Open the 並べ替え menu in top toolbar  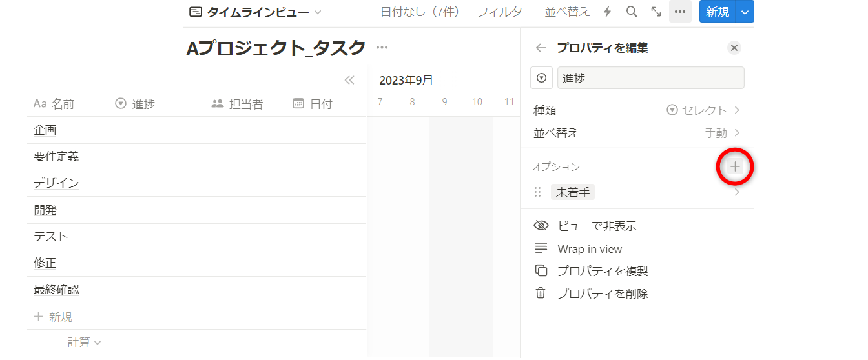pyautogui.click(x=567, y=12)
